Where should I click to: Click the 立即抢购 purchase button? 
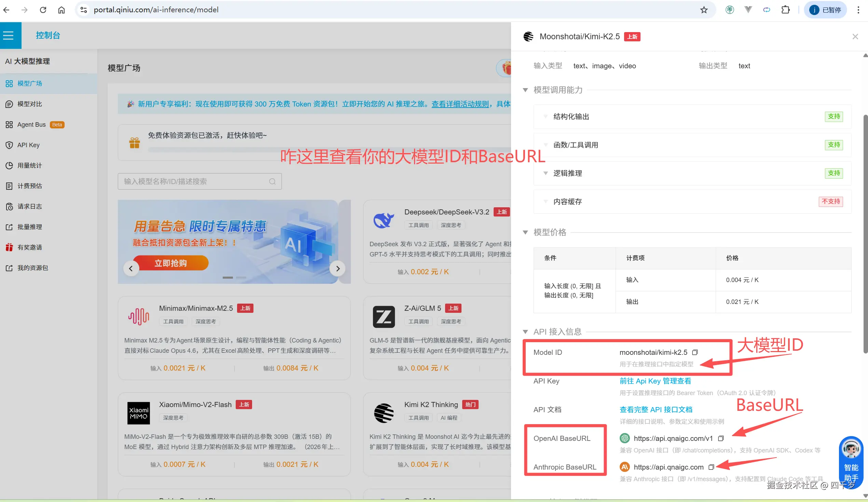click(x=171, y=263)
